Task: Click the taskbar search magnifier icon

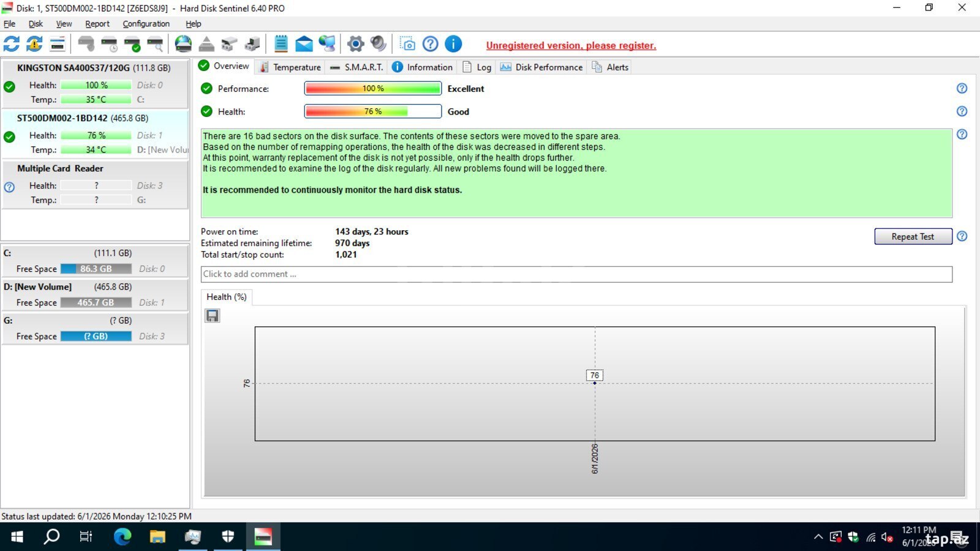Action: click(52, 537)
